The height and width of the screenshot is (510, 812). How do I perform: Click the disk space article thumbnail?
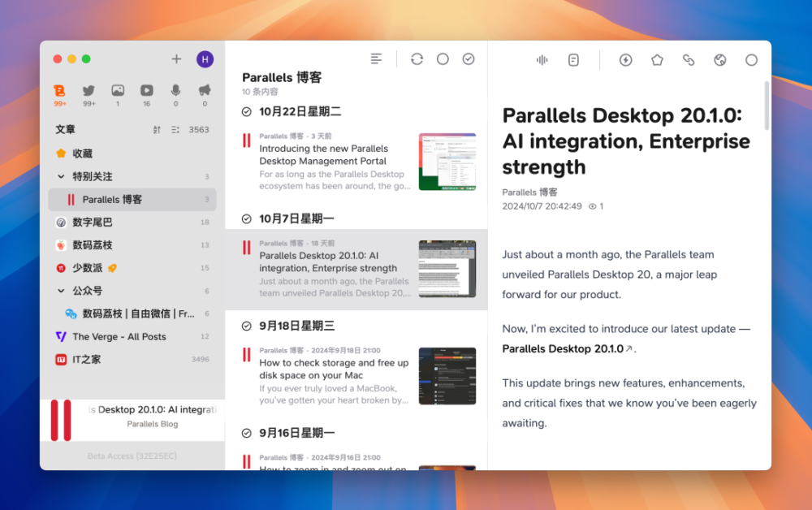pyautogui.click(x=447, y=376)
